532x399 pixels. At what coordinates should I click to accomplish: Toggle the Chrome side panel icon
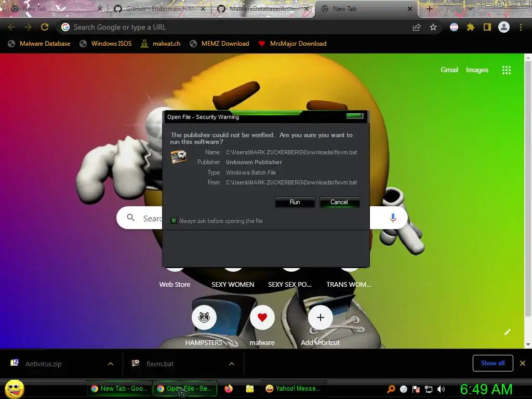pyautogui.click(x=487, y=27)
